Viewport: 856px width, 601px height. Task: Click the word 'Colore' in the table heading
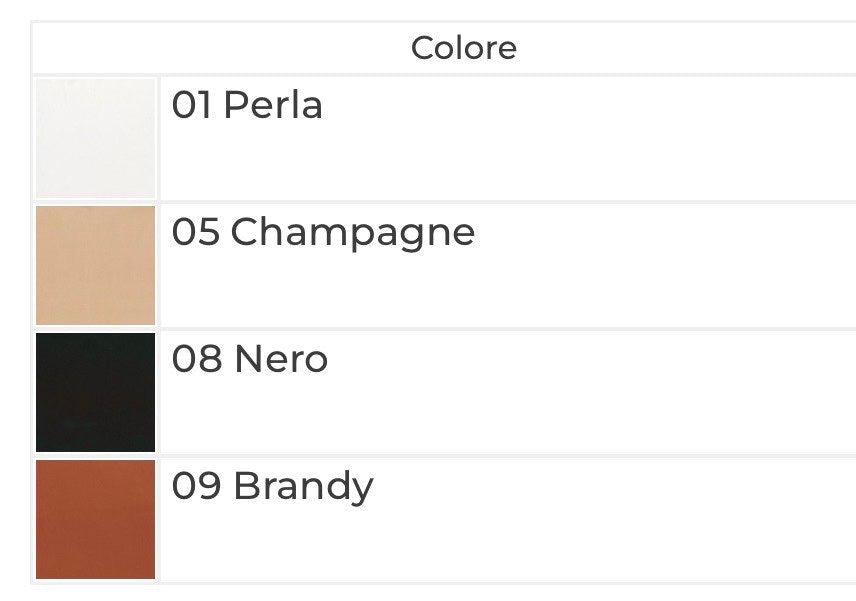tap(464, 48)
